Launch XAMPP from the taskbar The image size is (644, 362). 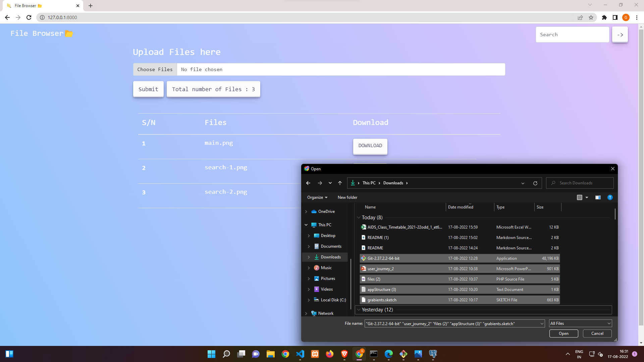[315, 354]
